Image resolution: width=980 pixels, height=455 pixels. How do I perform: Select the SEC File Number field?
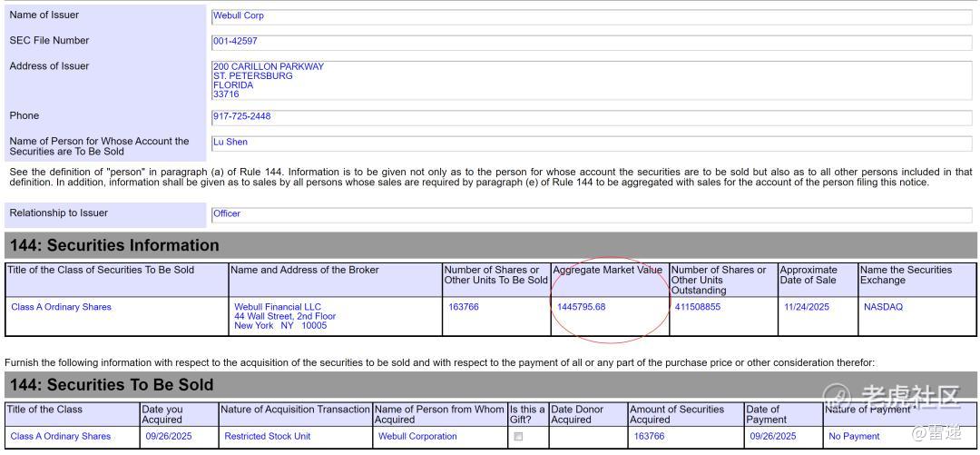coord(592,42)
